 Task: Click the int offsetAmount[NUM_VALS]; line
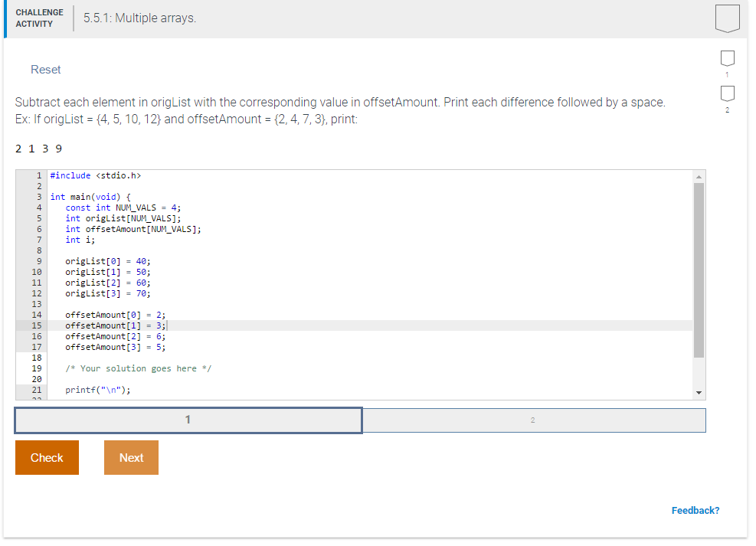pyautogui.click(x=133, y=230)
